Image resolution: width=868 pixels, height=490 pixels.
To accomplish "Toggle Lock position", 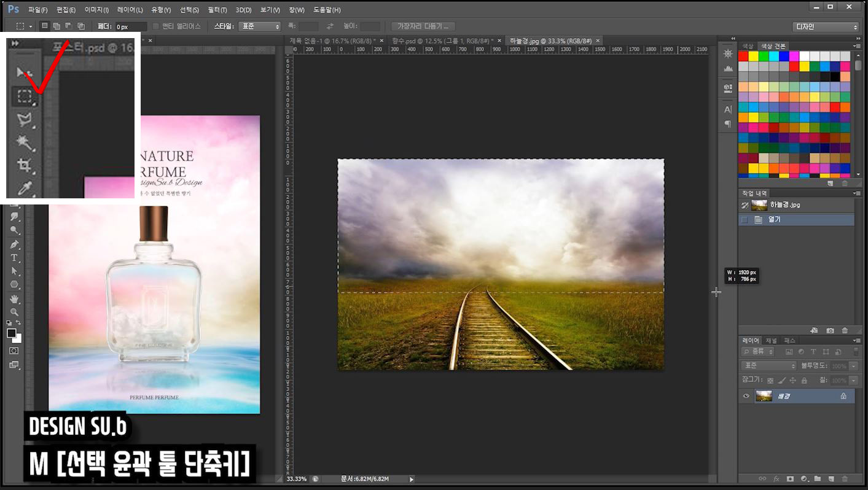I will click(x=793, y=381).
